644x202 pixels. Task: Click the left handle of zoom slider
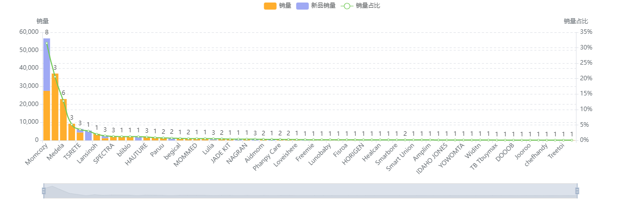[44, 190]
